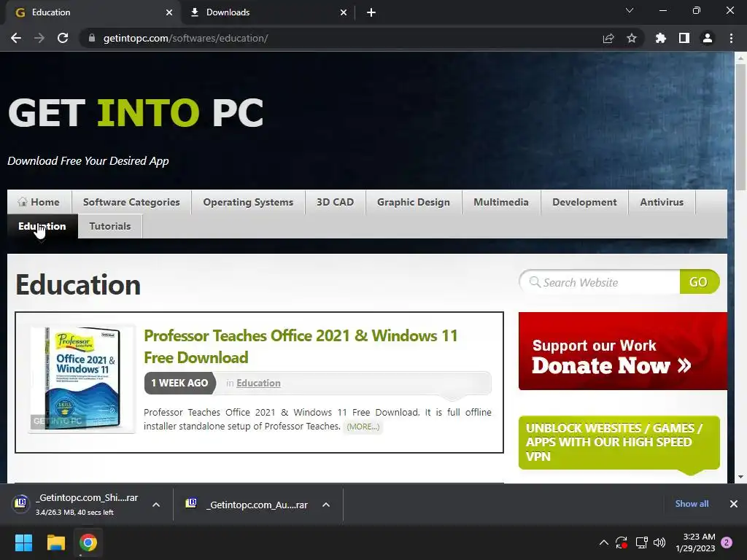Click the Search Website field
This screenshot has width=747, height=560.
tap(600, 282)
